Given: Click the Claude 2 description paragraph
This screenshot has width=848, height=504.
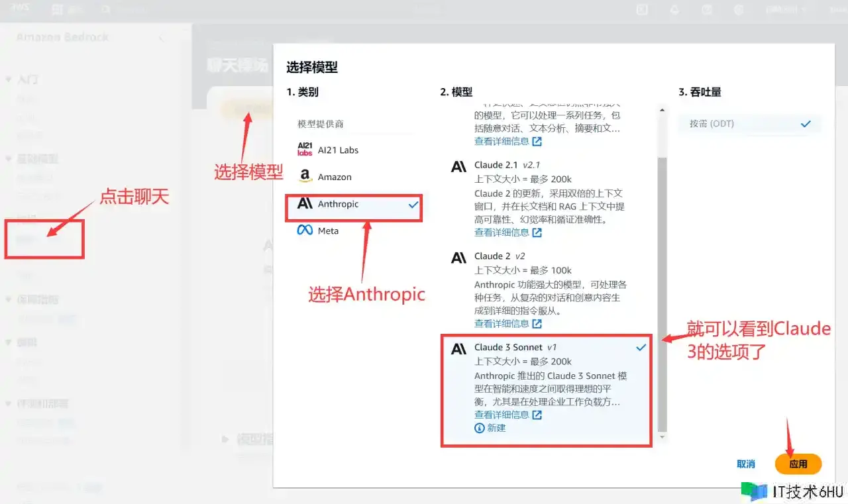Looking at the screenshot, I should click(551, 297).
